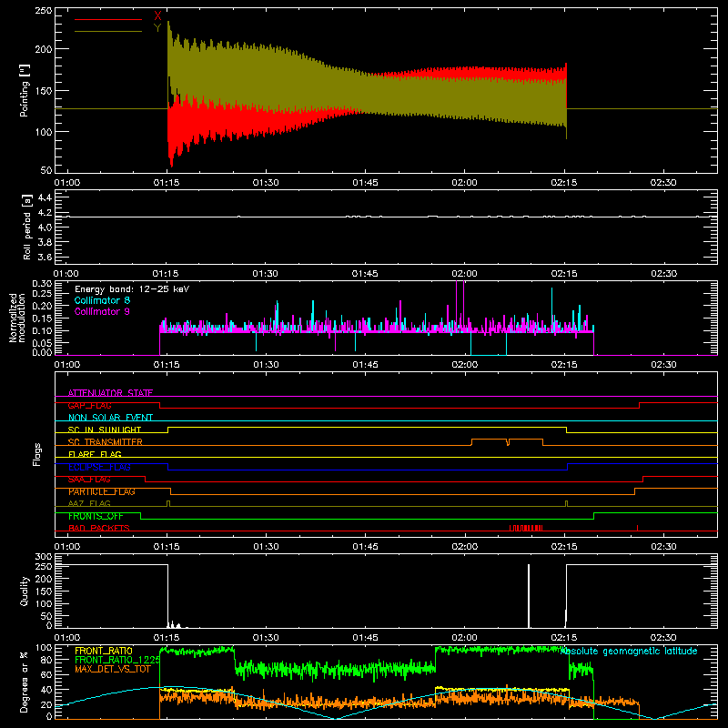Screen dimensions: 728x728
Task: Click the FRONTS_OFF flag label
Action: tap(96, 516)
